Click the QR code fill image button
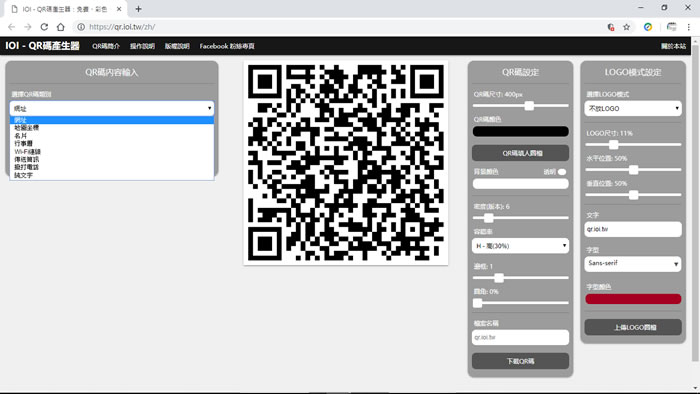700x394 pixels. pyautogui.click(x=520, y=153)
